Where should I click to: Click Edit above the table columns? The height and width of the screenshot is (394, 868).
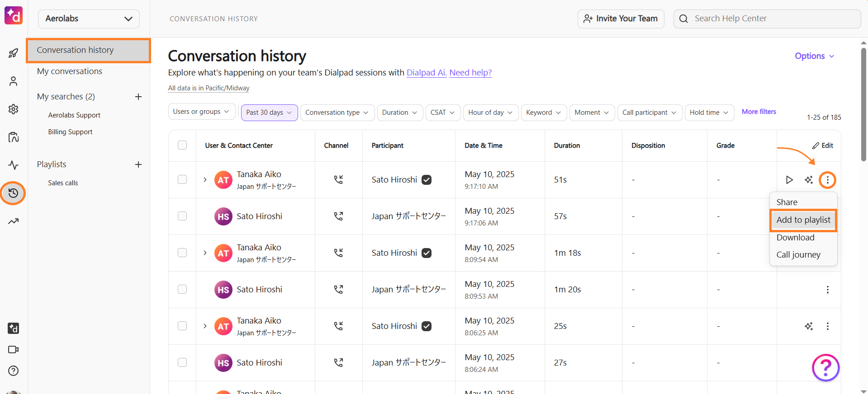pyautogui.click(x=822, y=145)
